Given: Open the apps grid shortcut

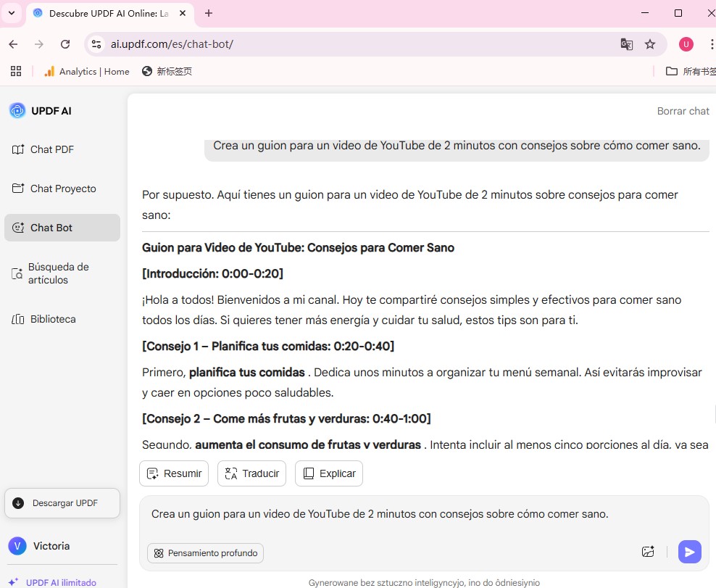Looking at the screenshot, I should (16, 71).
